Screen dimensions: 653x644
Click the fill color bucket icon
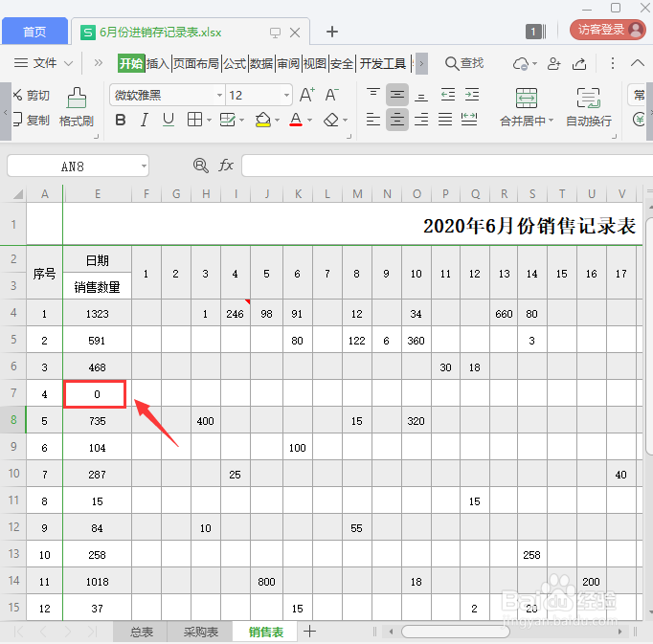coord(262,120)
